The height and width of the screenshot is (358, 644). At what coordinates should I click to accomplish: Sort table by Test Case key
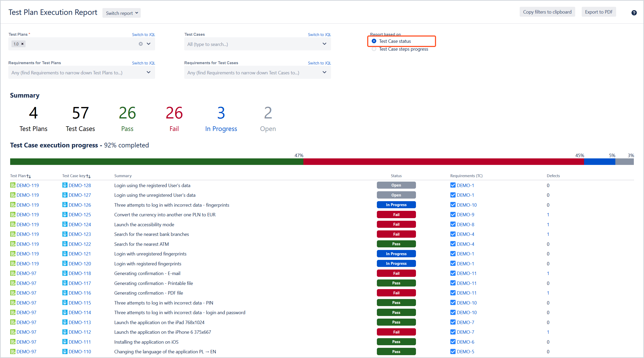[88, 176]
